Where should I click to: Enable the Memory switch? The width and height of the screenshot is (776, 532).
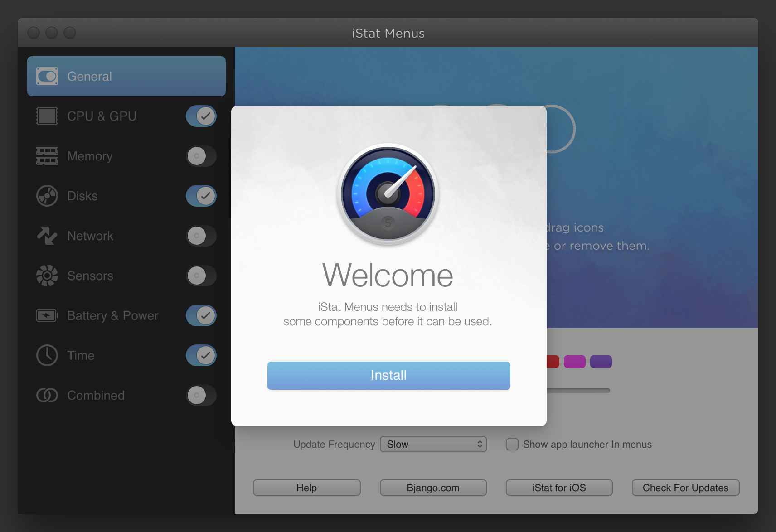pyautogui.click(x=201, y=156)
